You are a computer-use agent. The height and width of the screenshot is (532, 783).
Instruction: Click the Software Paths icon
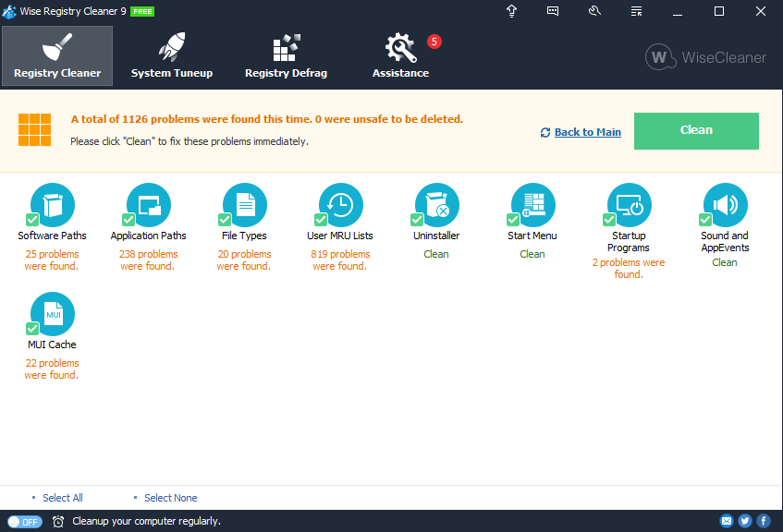[53, 205]
